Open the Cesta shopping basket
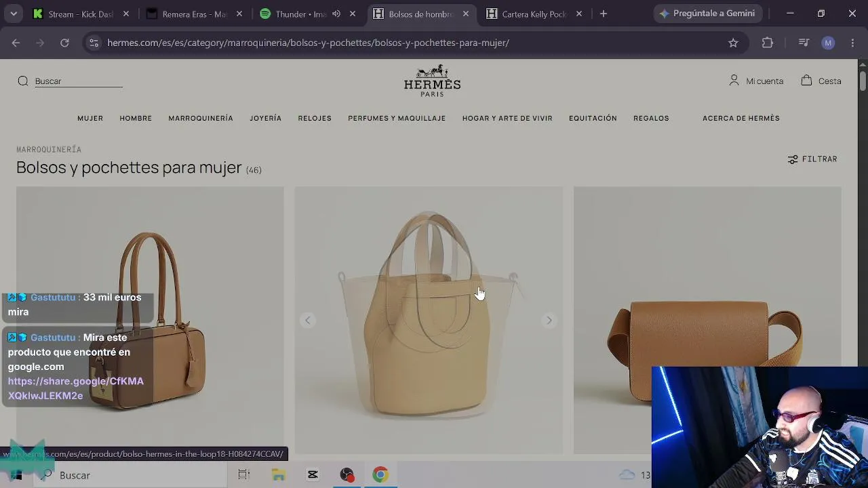This screenshot has width=868, height=488. point(821,81)
